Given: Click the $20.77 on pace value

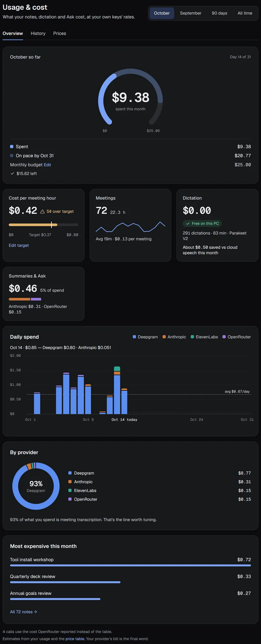Looking at the screenshot, I should pyautogui.click(x=243, y=156).
